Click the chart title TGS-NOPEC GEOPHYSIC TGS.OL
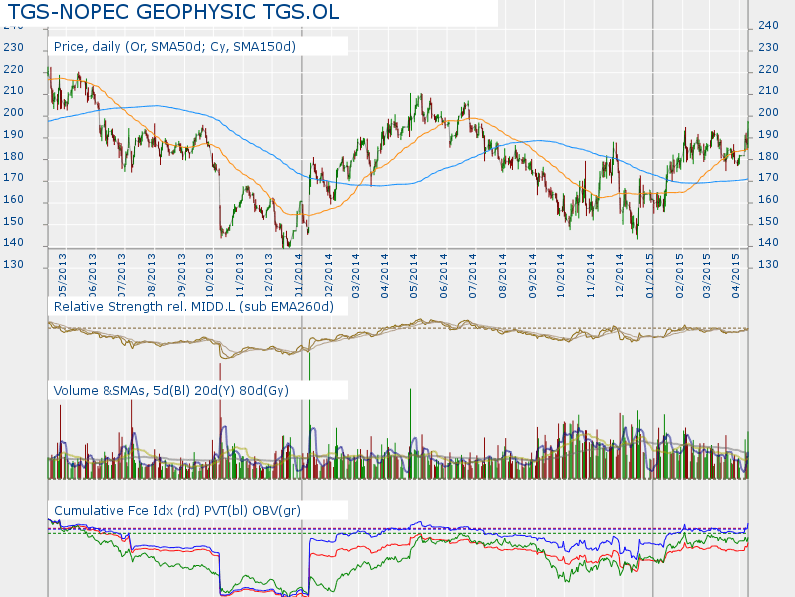 (x=173, y=12)
